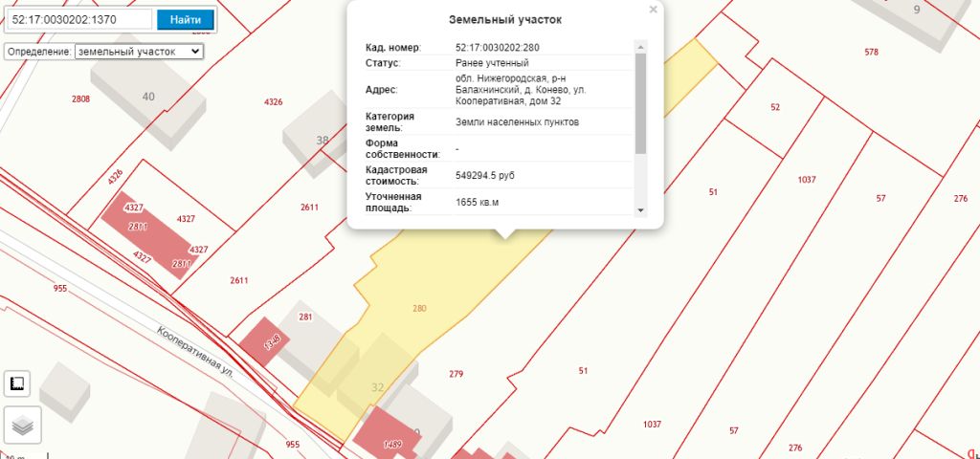Image resolution: width=980 pixels, height=459 pixels.
Task: Click the Найти search button
Action: (186, 19)
